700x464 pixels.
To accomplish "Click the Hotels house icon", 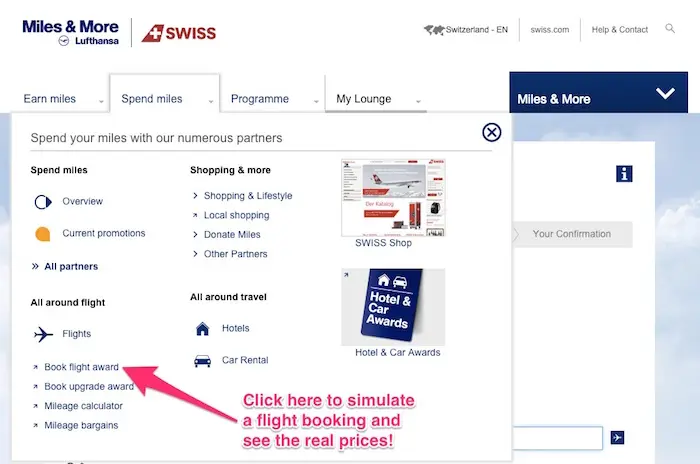I will tap(203, 329).
